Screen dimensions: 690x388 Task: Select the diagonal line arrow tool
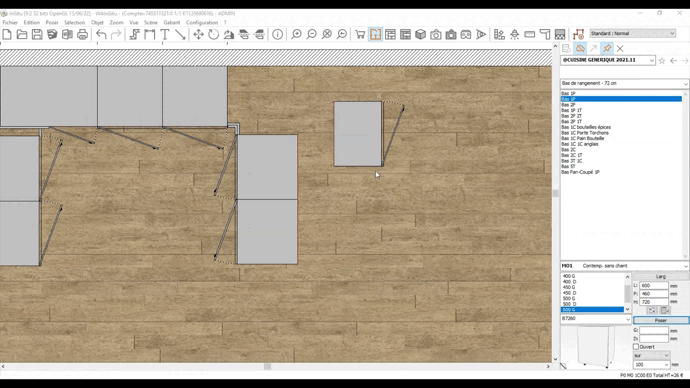coord(180,34)
